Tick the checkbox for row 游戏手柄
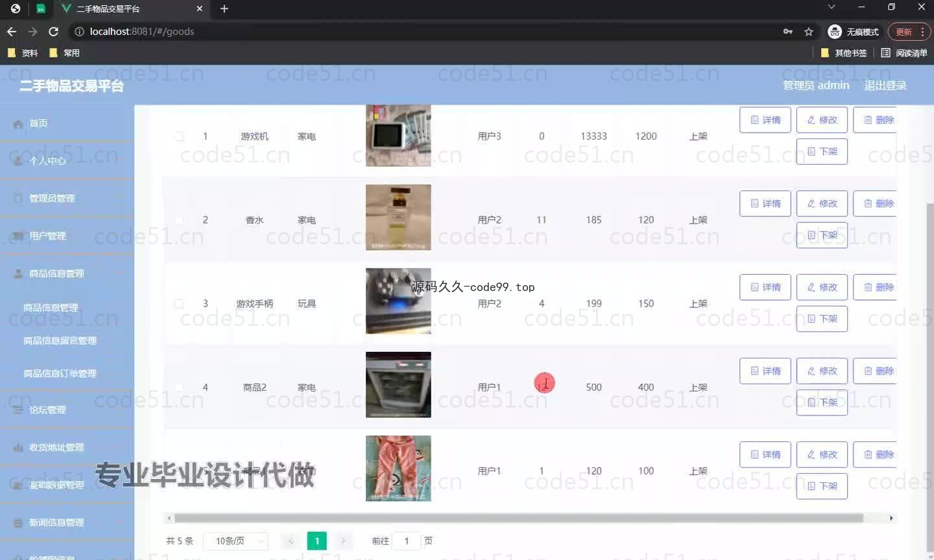Screen dimensions: 934x560 click(x=179, y=303)
